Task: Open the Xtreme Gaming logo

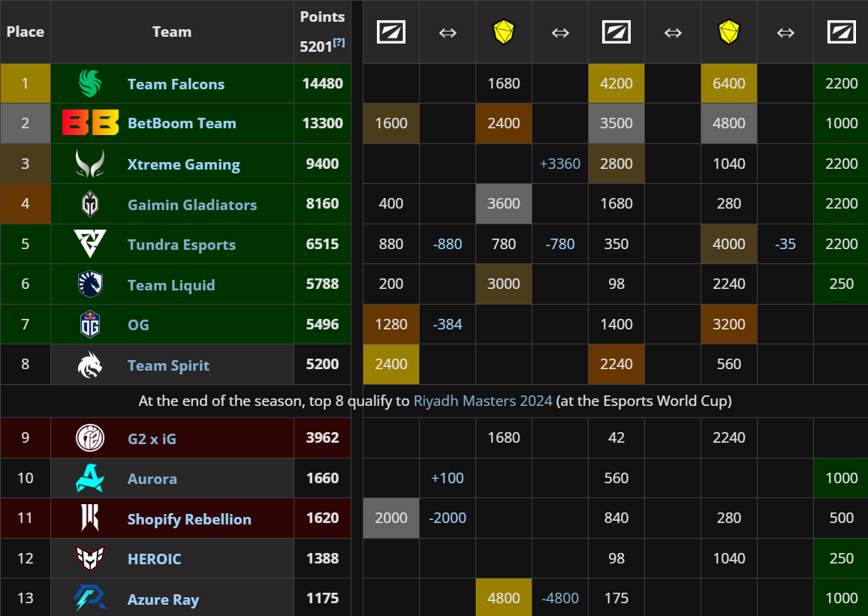Action: point(89,164)
